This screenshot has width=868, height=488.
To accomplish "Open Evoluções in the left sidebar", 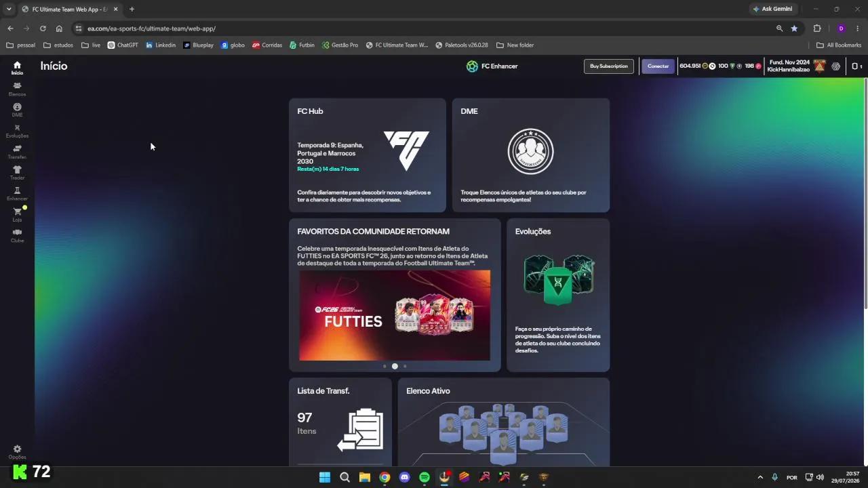I will click(x=17, y=131).
